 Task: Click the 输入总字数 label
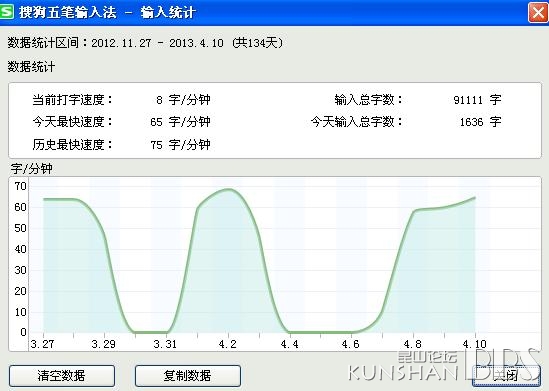pyautogui.click(x=369, y=100)
